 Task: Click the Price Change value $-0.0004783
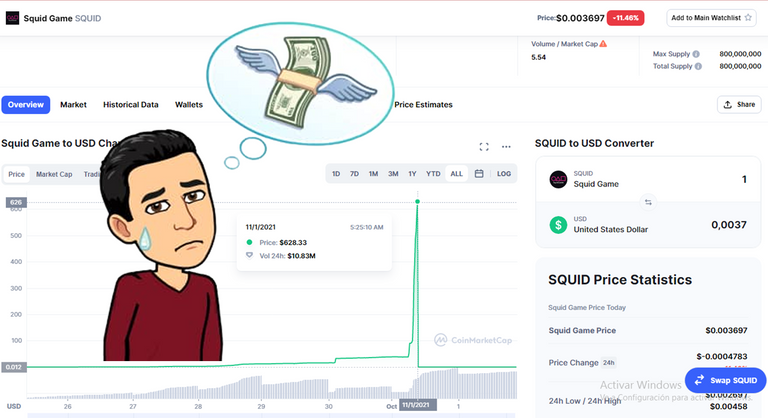click(x=722, y=356)
